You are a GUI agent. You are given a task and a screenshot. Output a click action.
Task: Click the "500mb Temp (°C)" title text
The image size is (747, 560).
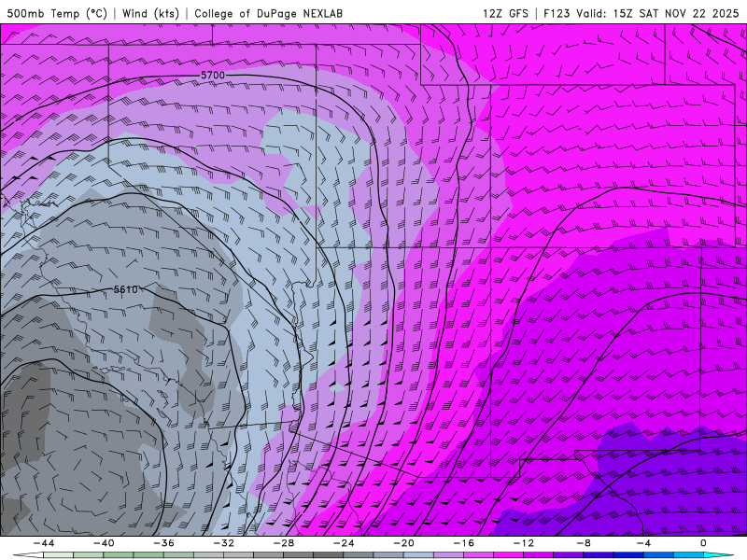(x=57, y=13)
